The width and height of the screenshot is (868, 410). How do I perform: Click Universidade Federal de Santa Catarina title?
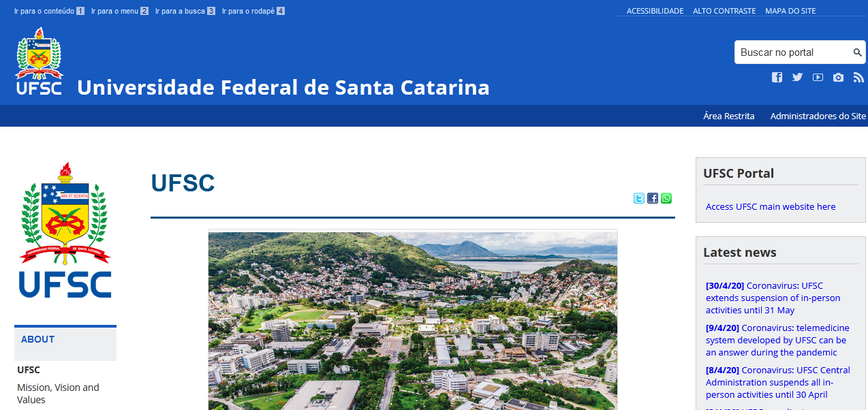pyautogui.click(x=283, y=87)
